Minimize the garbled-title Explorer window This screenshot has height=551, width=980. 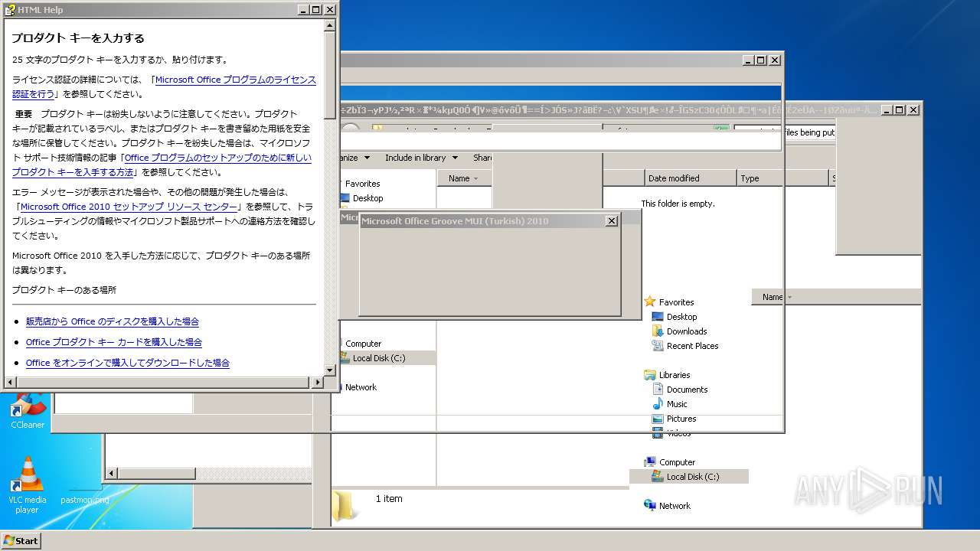tap(886, 110)
